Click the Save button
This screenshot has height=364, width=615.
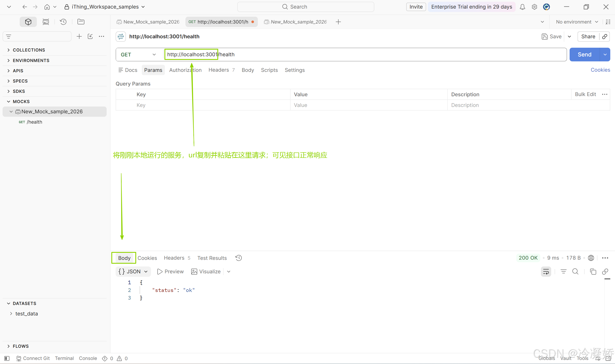[551, 37]
